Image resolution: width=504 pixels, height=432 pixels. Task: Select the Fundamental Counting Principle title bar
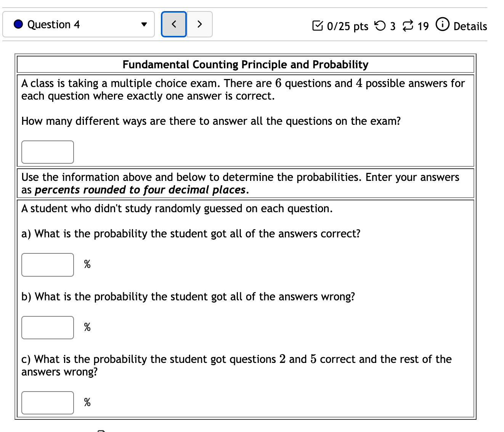point(245,64)
